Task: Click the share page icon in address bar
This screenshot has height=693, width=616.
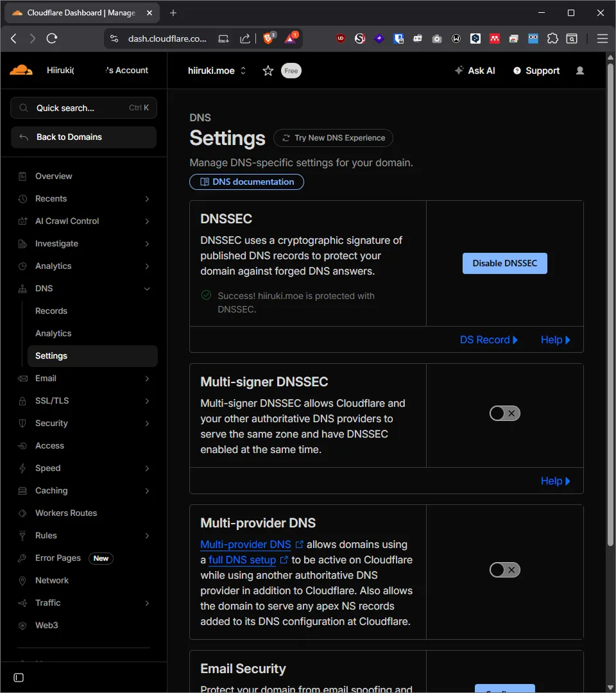Action: [245, 39]
